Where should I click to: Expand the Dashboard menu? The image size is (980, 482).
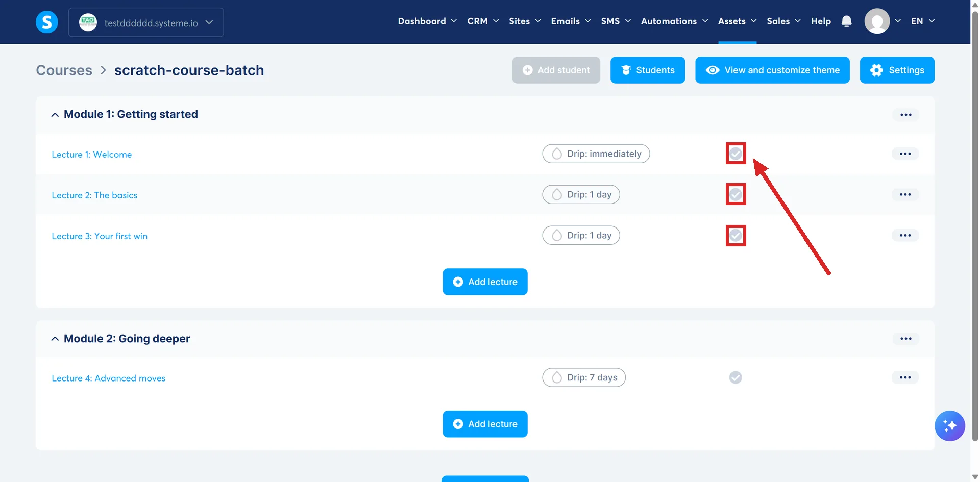tap(427, 21)
